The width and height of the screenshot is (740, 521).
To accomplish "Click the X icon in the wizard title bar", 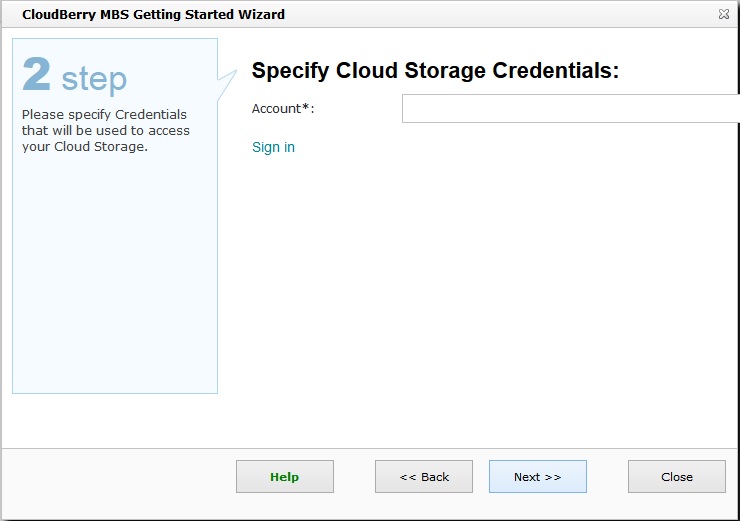I will click(723, 15).
